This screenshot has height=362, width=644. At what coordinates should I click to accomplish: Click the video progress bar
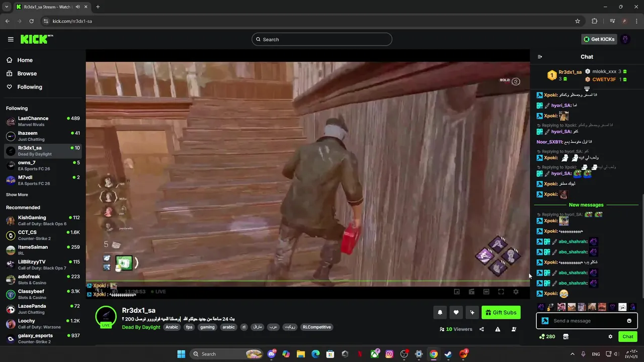coord(307,282)
